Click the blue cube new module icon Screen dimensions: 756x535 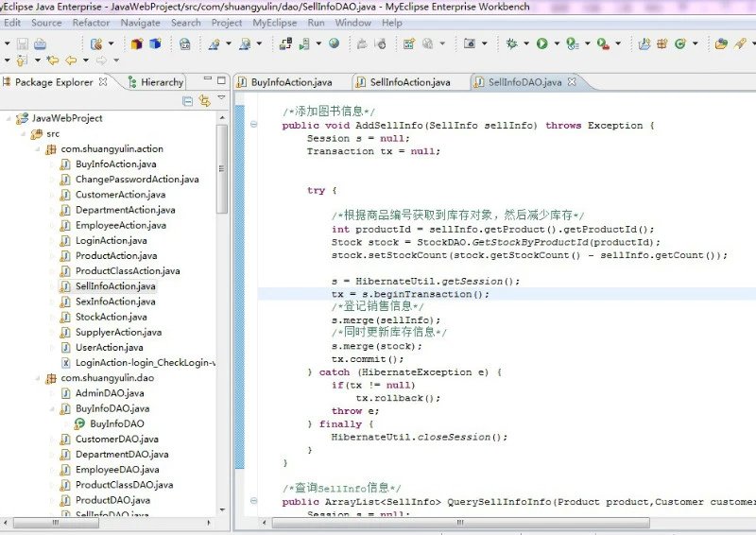155,43
